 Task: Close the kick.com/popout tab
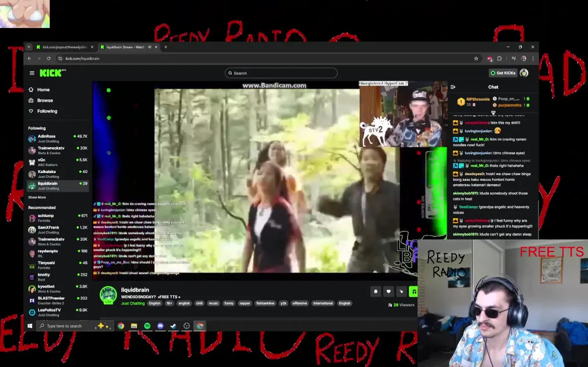pos(92,47)
